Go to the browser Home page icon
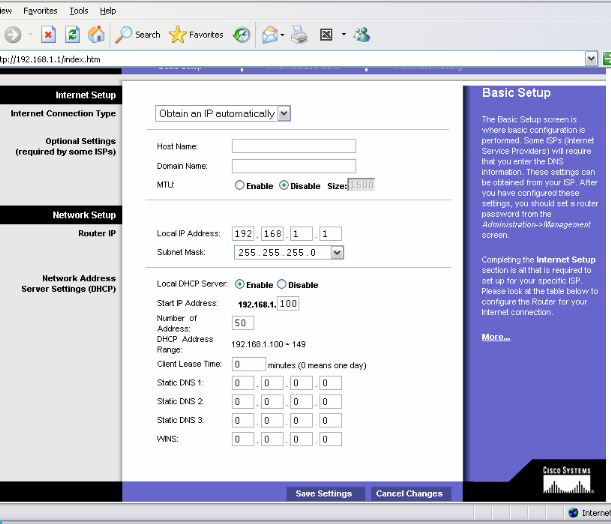Screen dimensions: 611x524 (x=96, y=35)
